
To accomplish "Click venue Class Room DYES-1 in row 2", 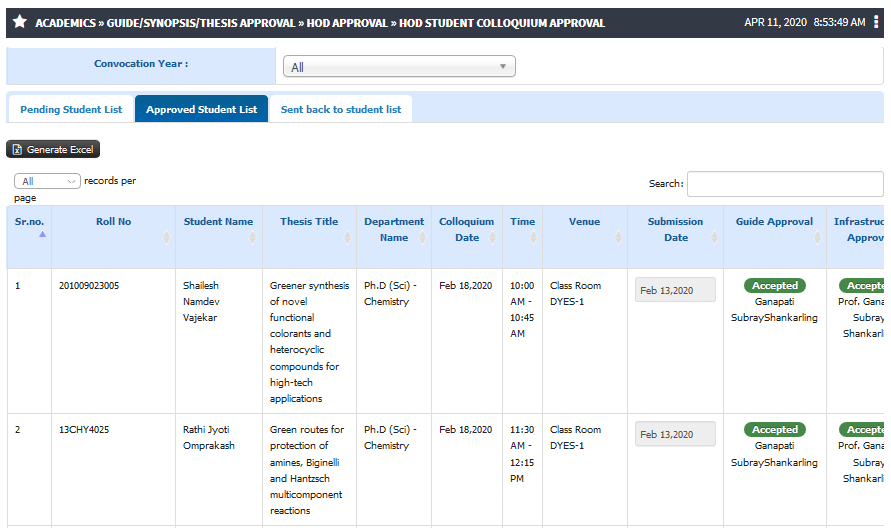I will point(575,438).
